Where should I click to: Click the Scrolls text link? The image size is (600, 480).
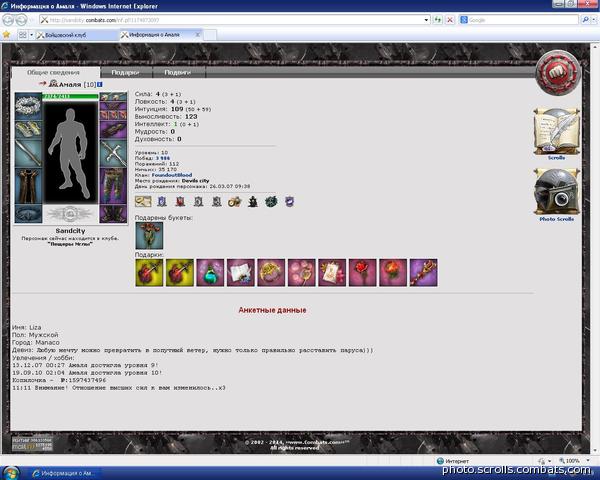556,158
